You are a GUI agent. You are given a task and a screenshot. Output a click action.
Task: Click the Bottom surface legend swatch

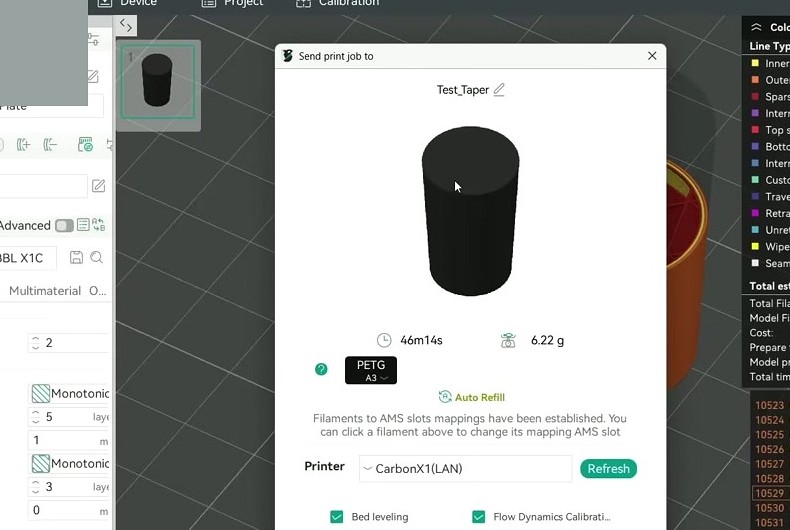[755, 146]
